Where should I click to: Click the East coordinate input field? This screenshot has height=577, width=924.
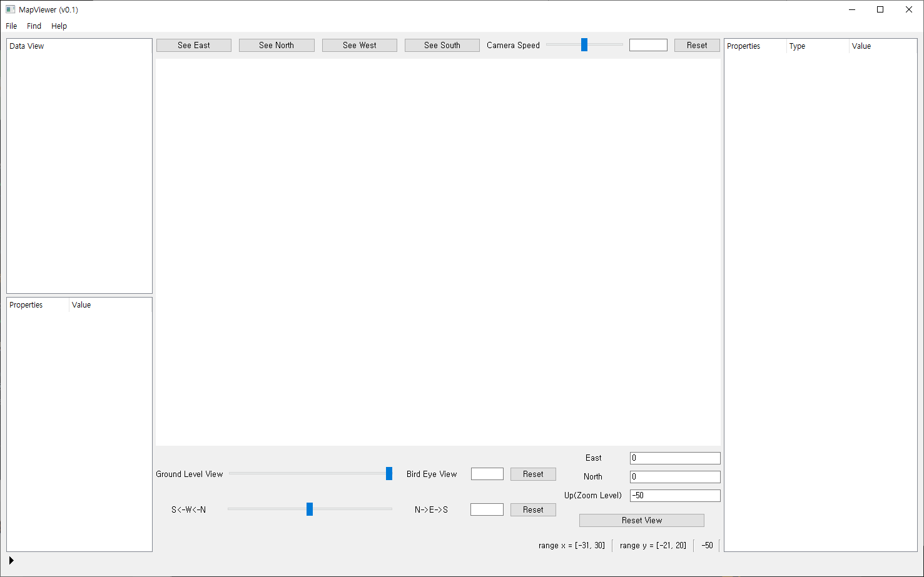click(674, 458)
